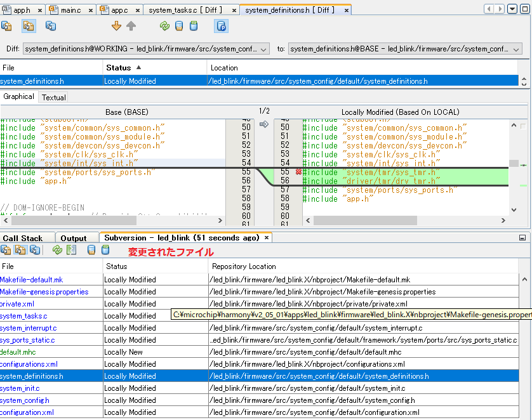The height and width of the screenshot is (420, 532).
Task: Toggle the highlighted local/remote view mode button
Action: (29, 26)
